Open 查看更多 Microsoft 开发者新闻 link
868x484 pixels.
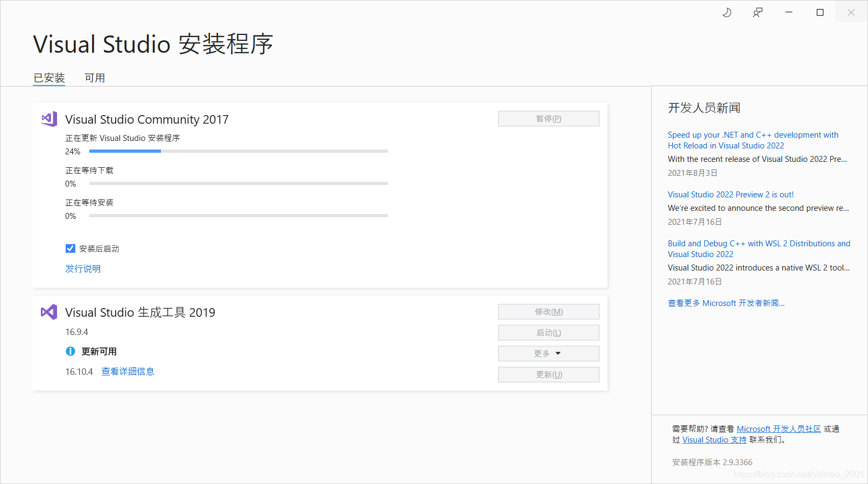coord(726,303)
